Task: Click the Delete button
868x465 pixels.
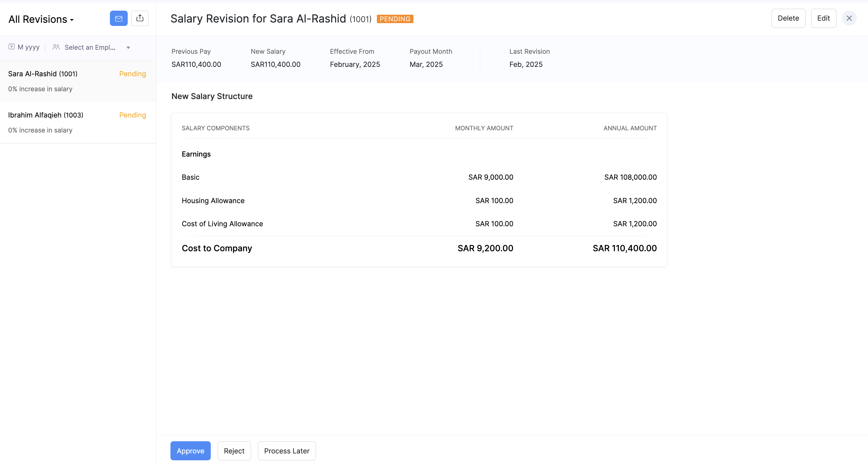Action: coord(788,18)
